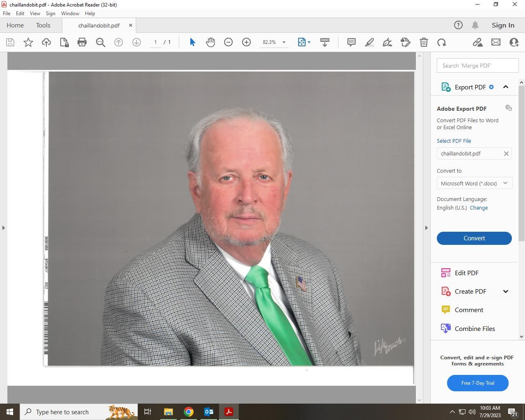Collapse the Export PDF section
The height and width of the screenshot is (420, 525).
pos(506,87)
